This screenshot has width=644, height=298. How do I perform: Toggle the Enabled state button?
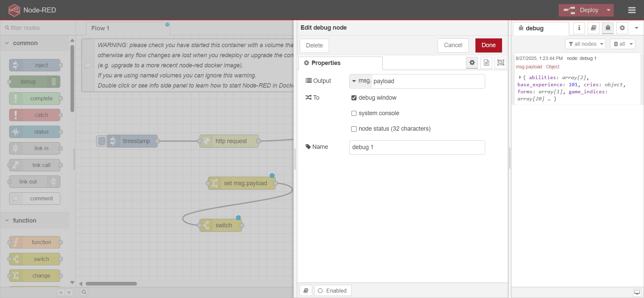click(x=332, y=291)
